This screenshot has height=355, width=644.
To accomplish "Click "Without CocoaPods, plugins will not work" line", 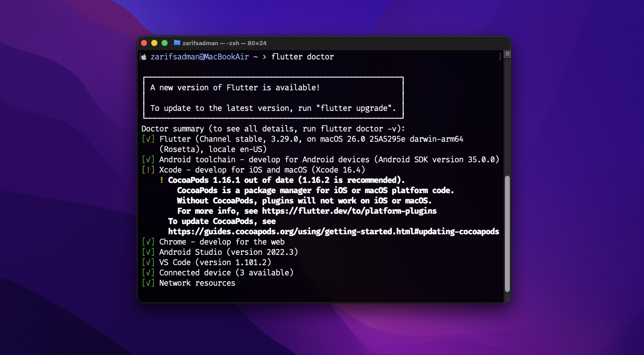I will pos(305,201).
